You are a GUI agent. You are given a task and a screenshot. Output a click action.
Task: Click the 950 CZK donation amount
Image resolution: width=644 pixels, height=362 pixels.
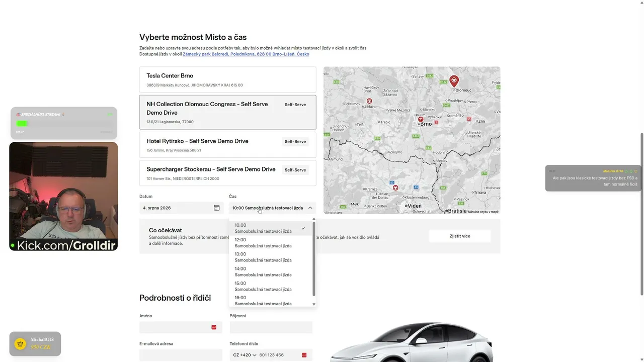(41, 347)
